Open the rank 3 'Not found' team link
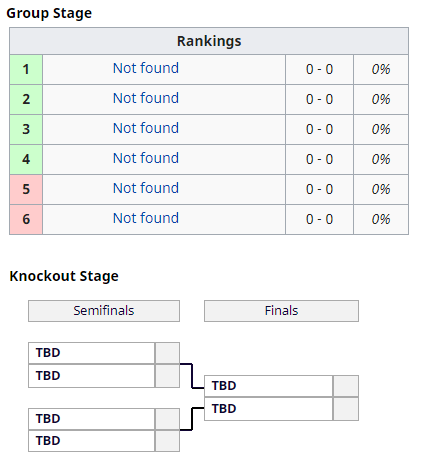The width and height of the screenshot is (433, 471). tap(146, 128)
